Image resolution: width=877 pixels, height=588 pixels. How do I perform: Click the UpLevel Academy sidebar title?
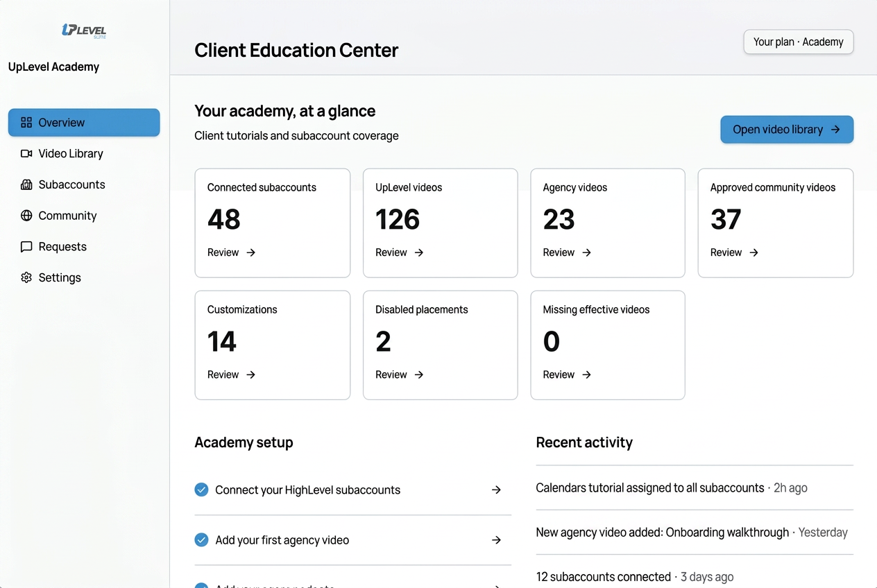coord(53,67)
